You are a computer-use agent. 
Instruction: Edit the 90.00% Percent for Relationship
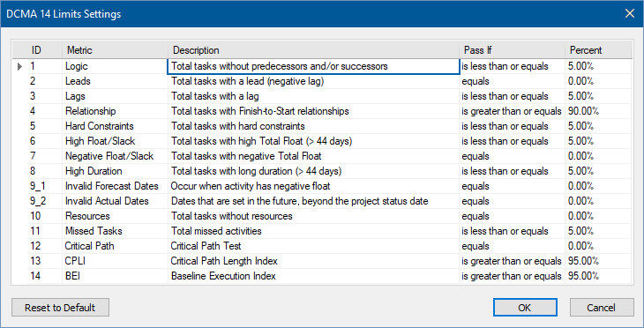[598, 111]
